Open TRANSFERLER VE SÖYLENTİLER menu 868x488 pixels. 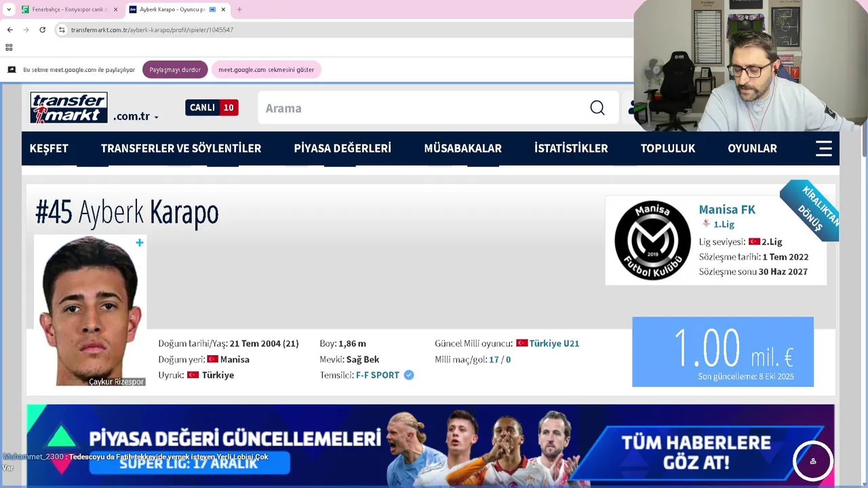click(x=181, y=148)
